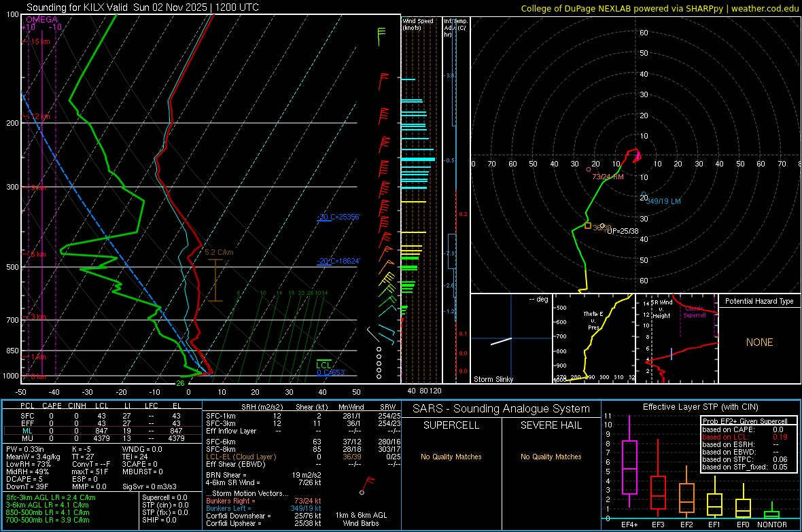Click the orange square marker on hodograph

588,226
